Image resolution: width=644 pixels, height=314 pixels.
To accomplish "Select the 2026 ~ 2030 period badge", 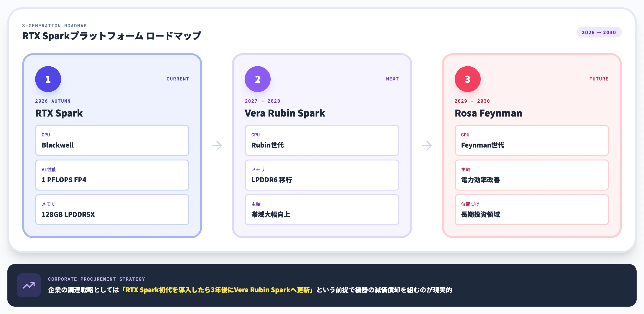I will coord(599,32).
